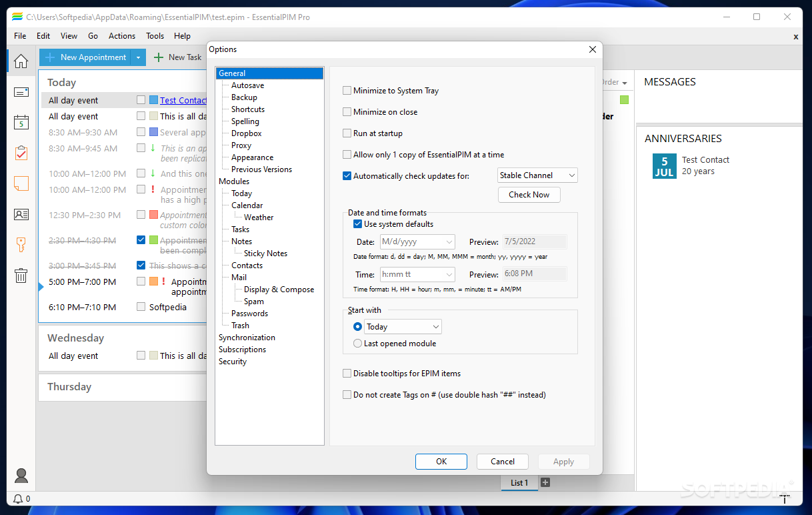Open the Passwords key module in sidebar
This screenshot has height=515, width=812.
(21, 245)
